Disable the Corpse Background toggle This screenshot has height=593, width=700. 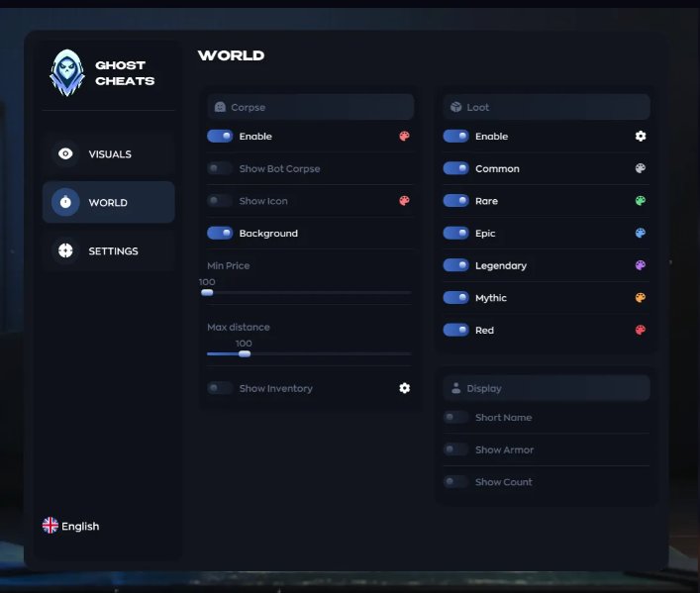click(x=220, y=233)
